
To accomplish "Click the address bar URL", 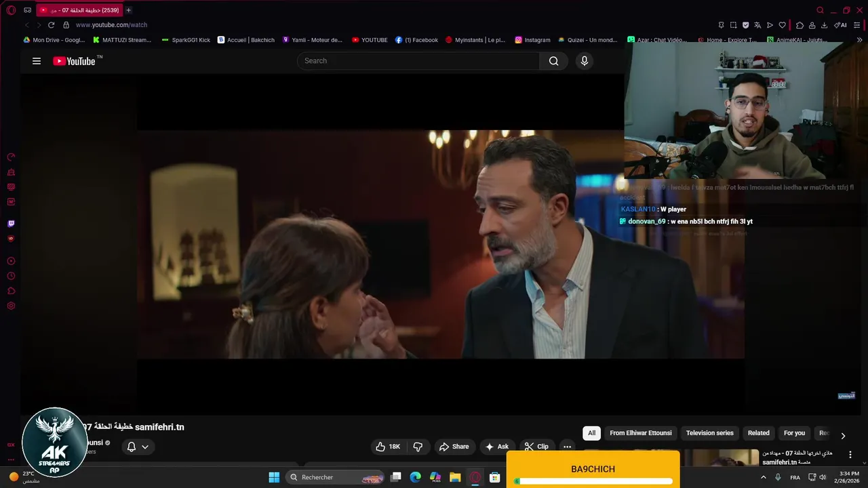I will click(x=111, y=25).
